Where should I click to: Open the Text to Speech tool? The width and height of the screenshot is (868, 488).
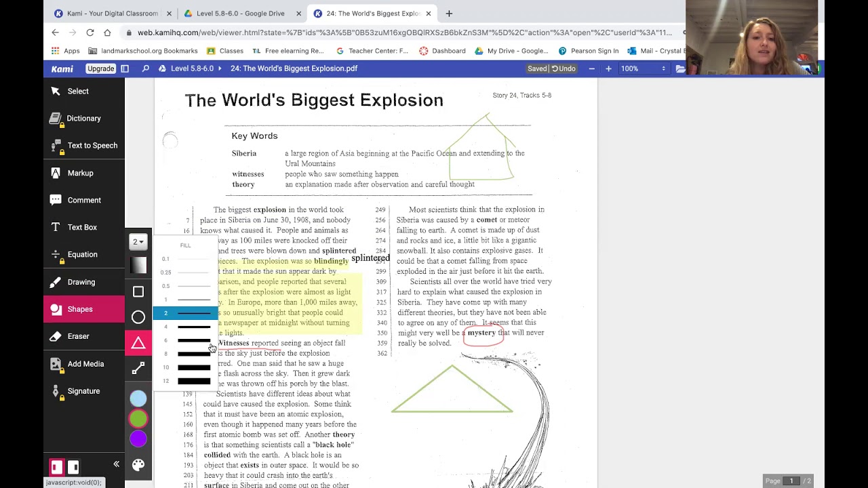coord(84,146)
